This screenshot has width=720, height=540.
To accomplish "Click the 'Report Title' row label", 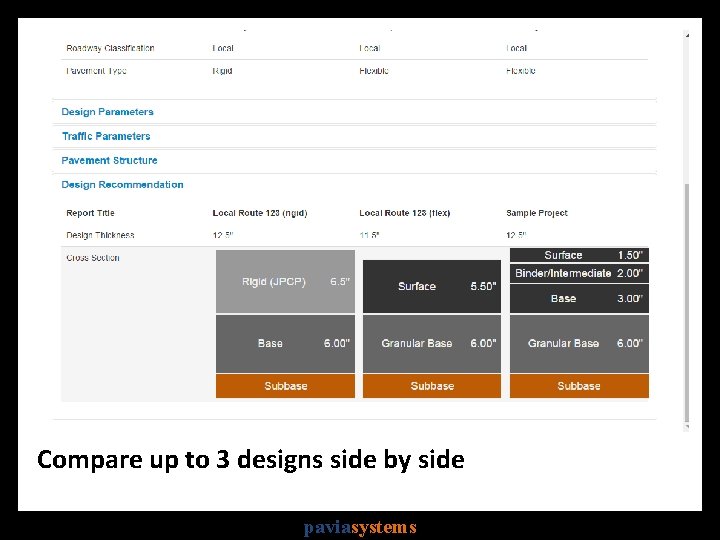I will pos(90,213).
